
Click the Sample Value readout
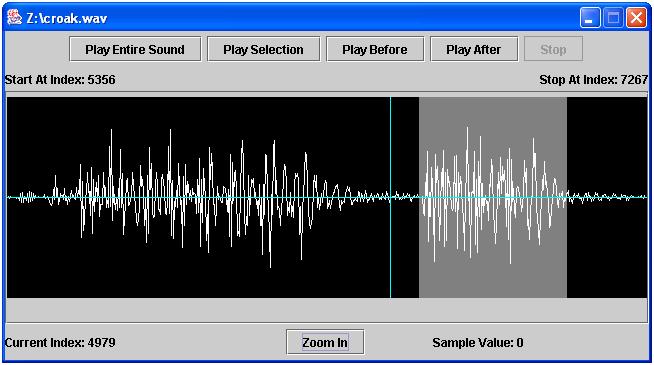(x=478, y=343)
